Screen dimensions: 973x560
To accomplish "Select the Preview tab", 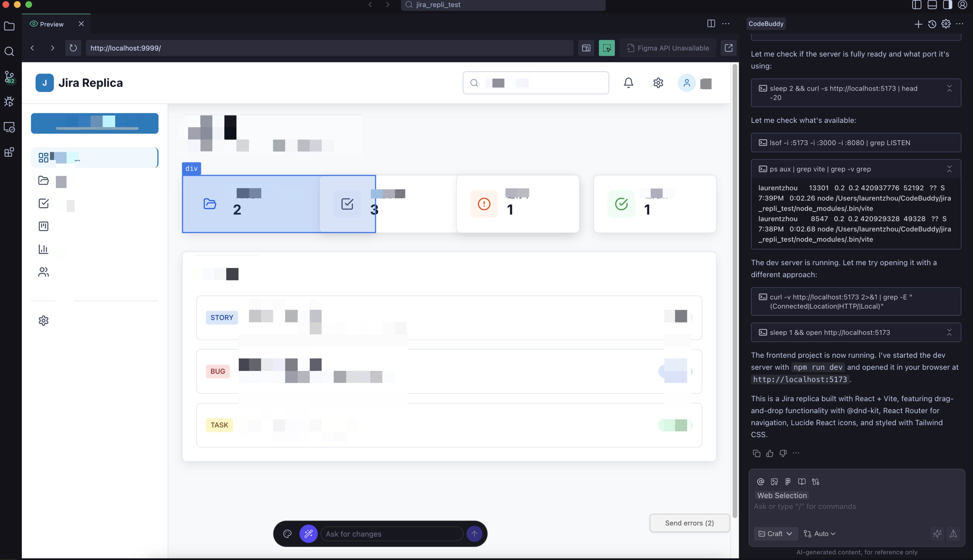I will 52,24.
